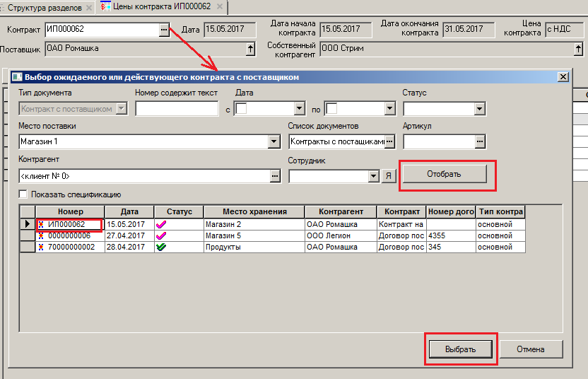This screenshot has width=588, height=379.
Task: Select contract number ИП000062 cell
Action: (70, 224)
